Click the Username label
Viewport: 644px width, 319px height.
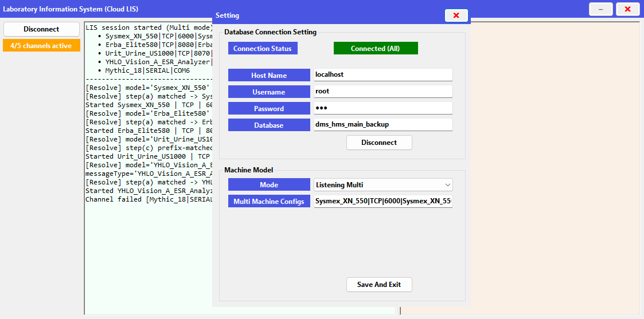click(269, 92)
